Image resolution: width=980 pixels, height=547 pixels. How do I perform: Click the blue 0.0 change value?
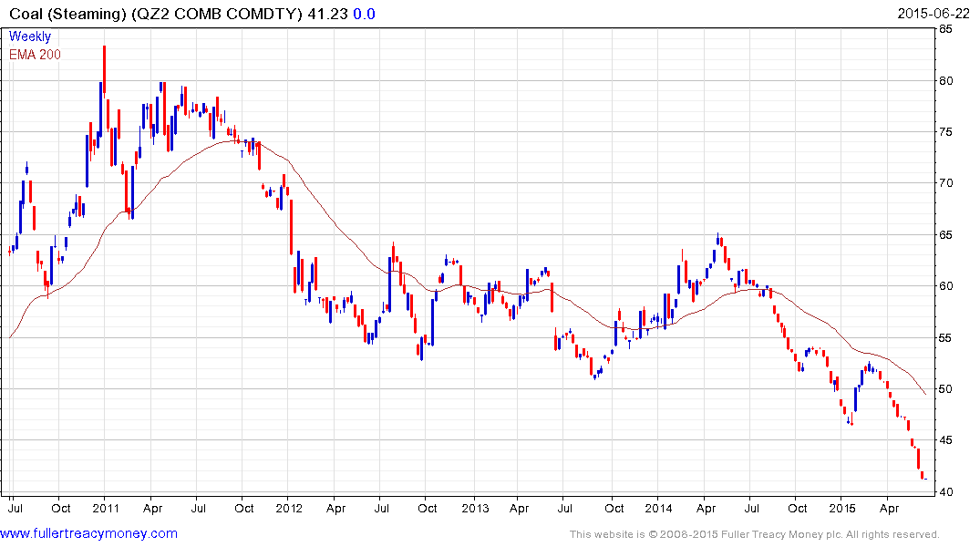[x=364, y=14]
